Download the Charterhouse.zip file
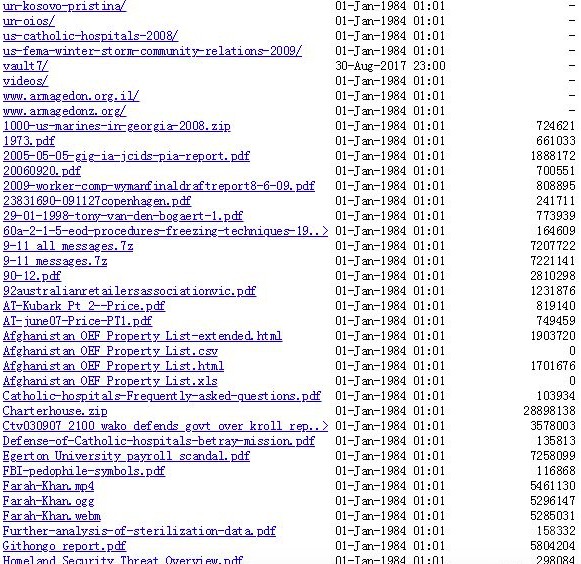This screenshot has width=581, height=564. (55, 411)
